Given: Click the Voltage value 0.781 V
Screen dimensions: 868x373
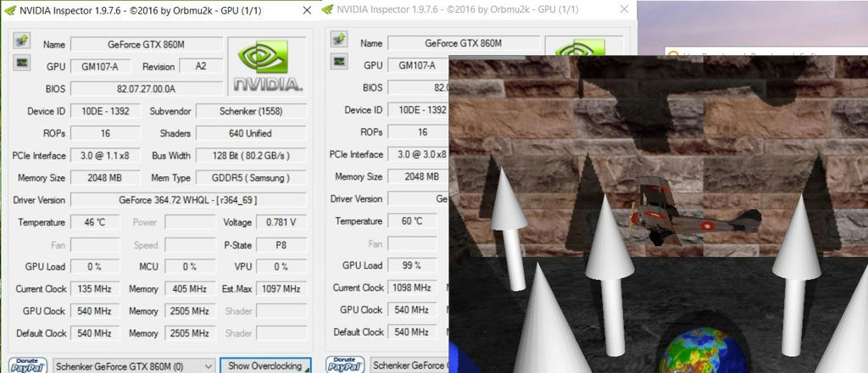Looking at the screenshot, I should point(281,222).
